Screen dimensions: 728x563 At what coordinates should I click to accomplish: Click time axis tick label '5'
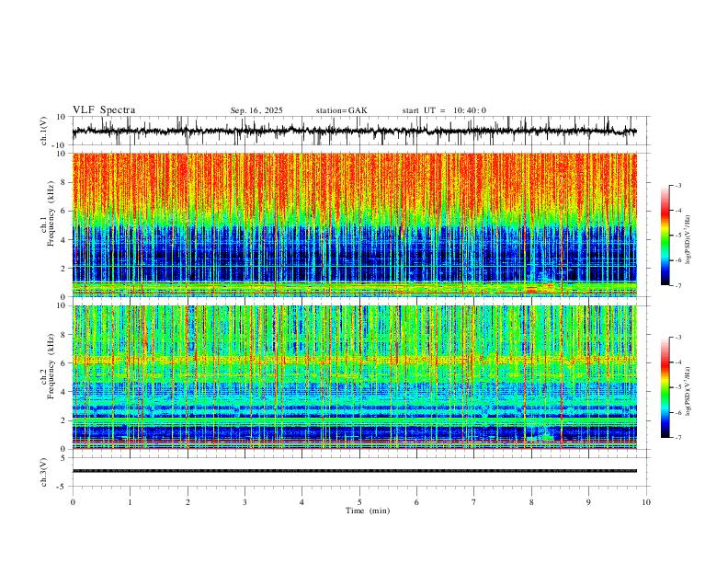(359, 502)
